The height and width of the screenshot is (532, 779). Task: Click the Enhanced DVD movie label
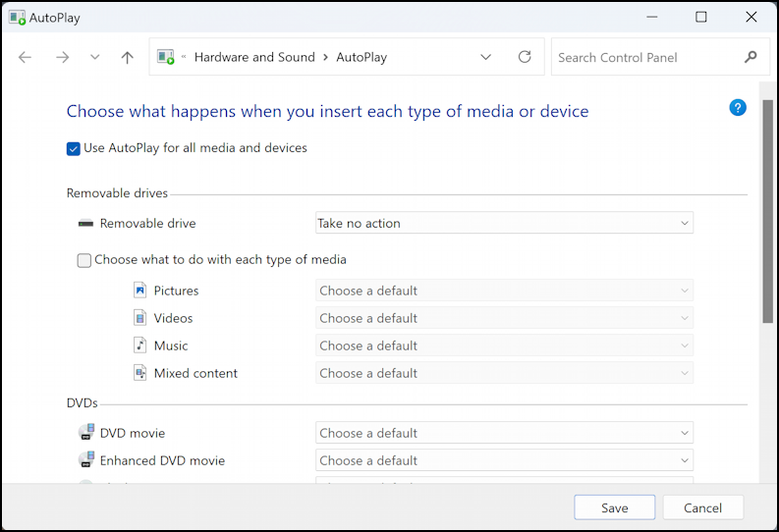162,460
